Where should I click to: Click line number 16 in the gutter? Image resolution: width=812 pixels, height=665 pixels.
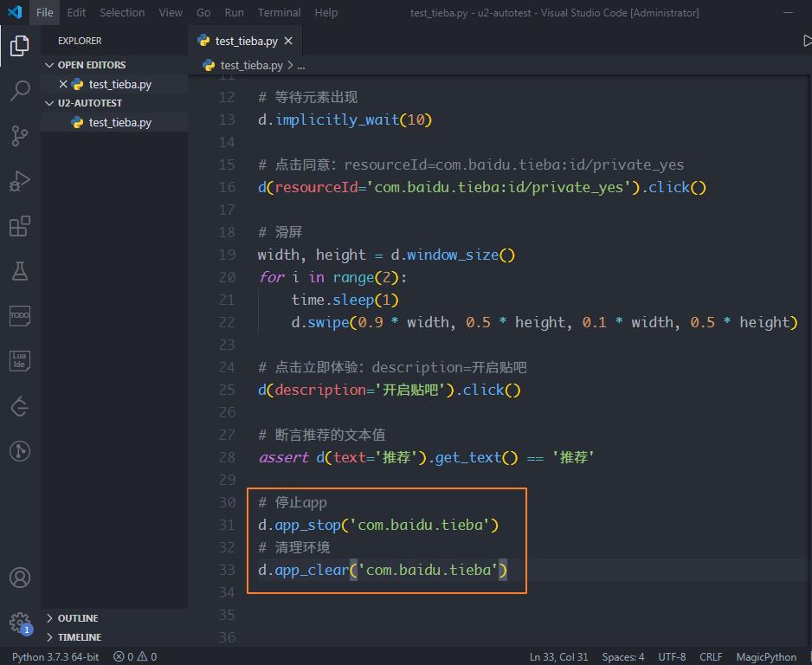(227, 187)
